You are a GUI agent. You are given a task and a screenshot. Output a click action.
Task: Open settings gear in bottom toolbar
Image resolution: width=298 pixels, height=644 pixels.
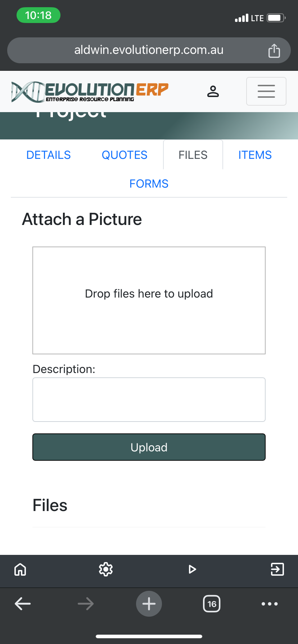(106, 569)
